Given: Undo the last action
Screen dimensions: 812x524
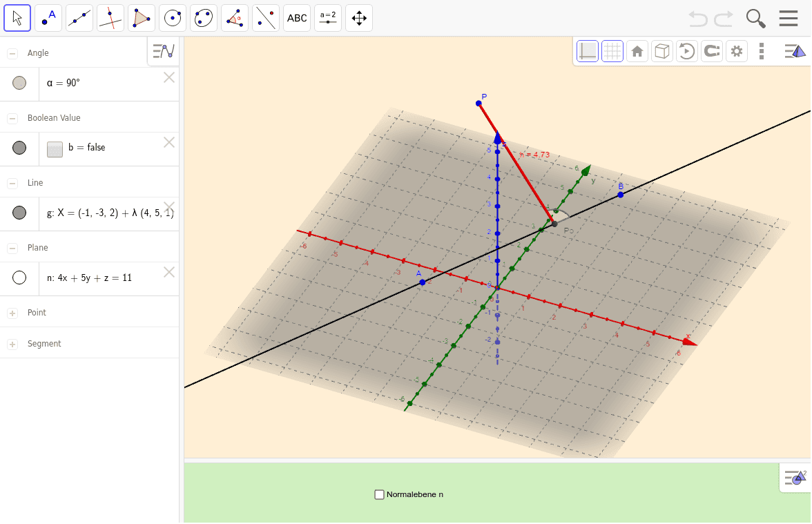Looking at the screenshot, I should coord(698,19).
